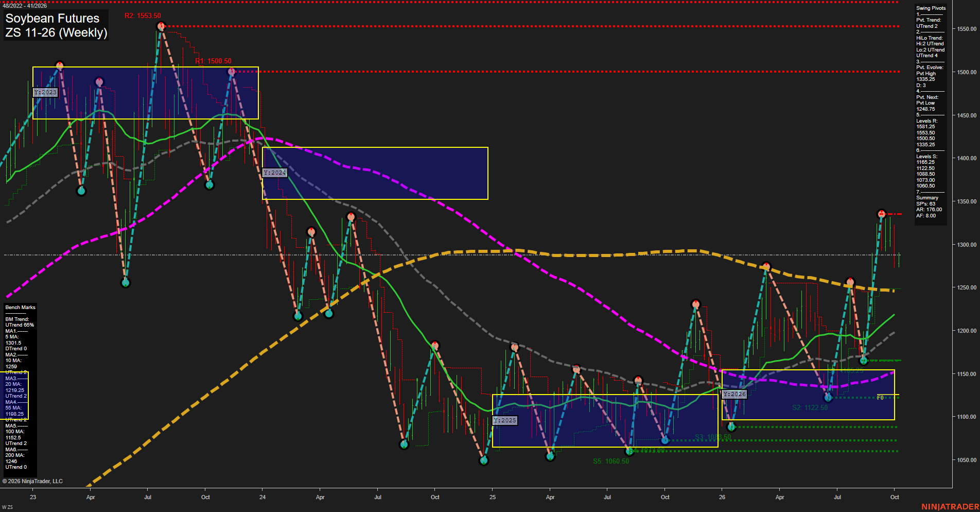980x512 pixels.
Task: Select the Y:2026 yearly range tag
Action: point(734,394)
